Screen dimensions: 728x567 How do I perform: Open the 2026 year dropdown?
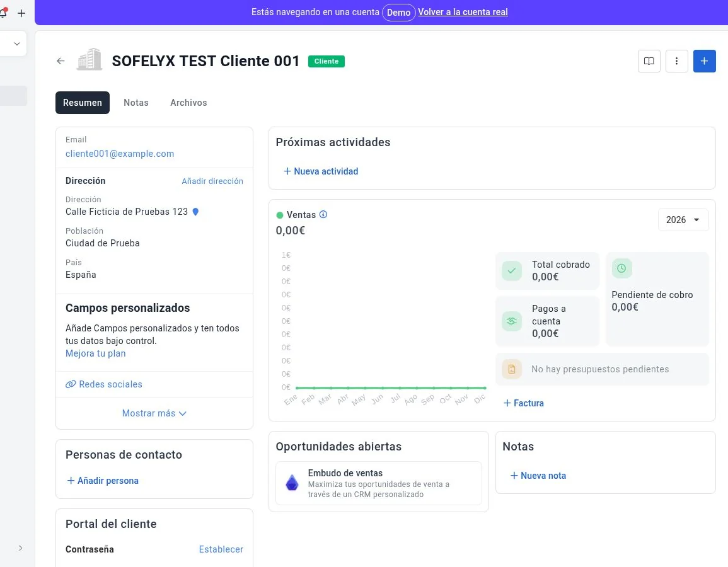tap(683, 220)
